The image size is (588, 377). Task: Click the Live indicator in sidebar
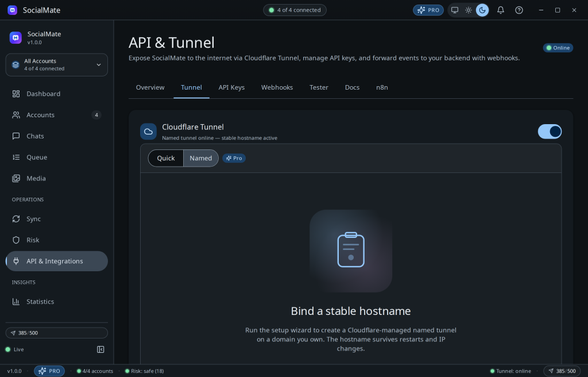pyautogui.click(x=14, y=349)
